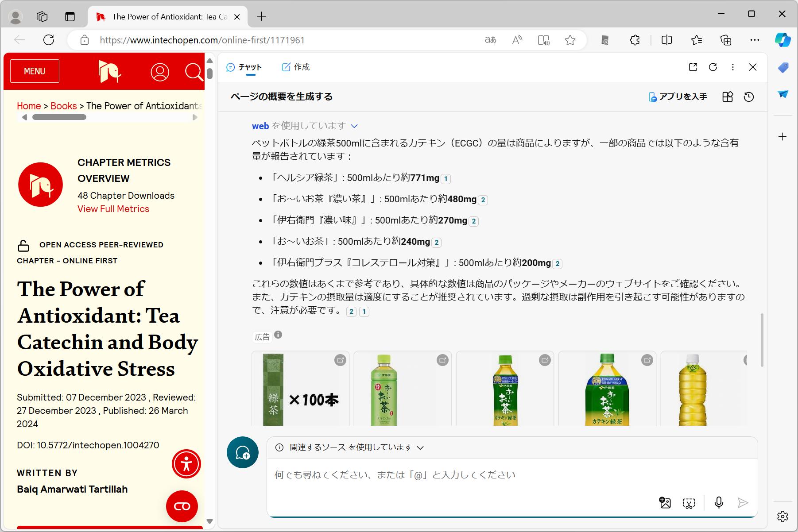Open shopping tag sidebar icon
The width and height of the screenshot is (798, 532).
(783, 68)
